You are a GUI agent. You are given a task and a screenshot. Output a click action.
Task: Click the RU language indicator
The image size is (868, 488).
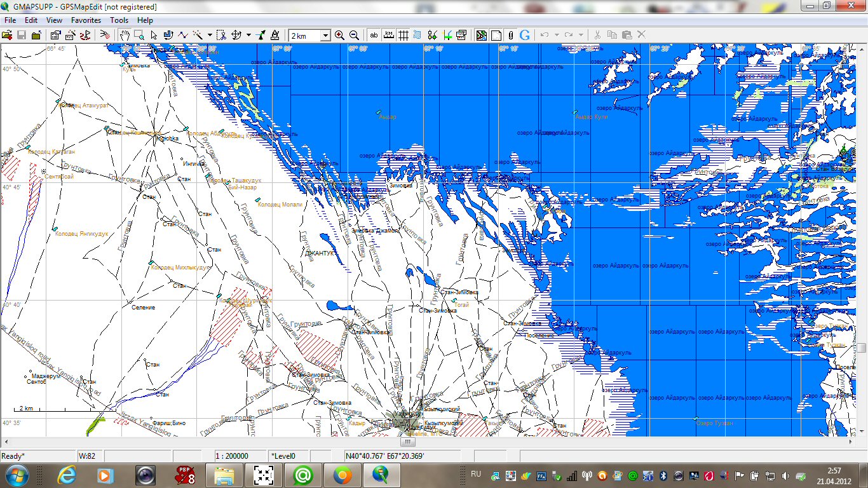pyautogui.click(x=475, y=474)
